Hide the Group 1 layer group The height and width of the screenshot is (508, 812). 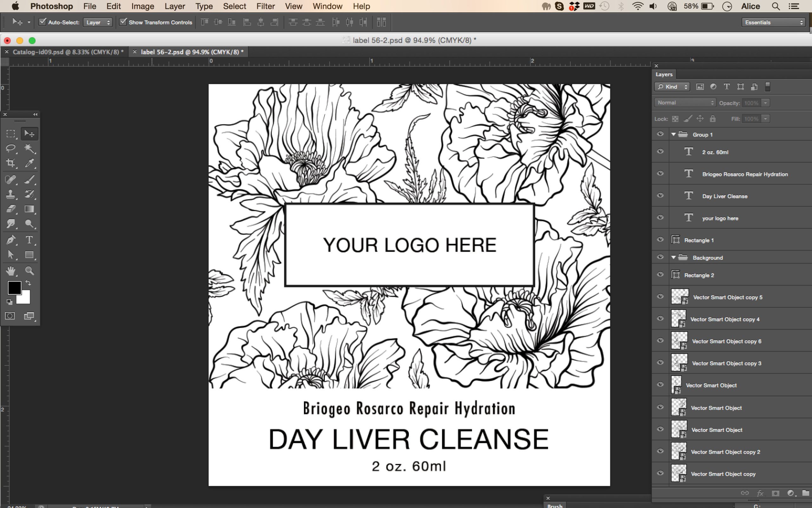(x=660, y=134)
